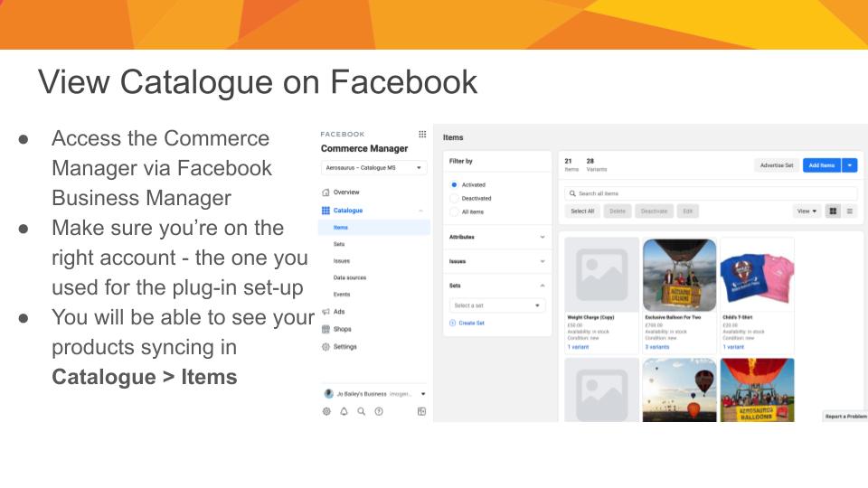Screen dimensions: 868x488
Task: Open the View dropdown
Action: coord(807,211)
